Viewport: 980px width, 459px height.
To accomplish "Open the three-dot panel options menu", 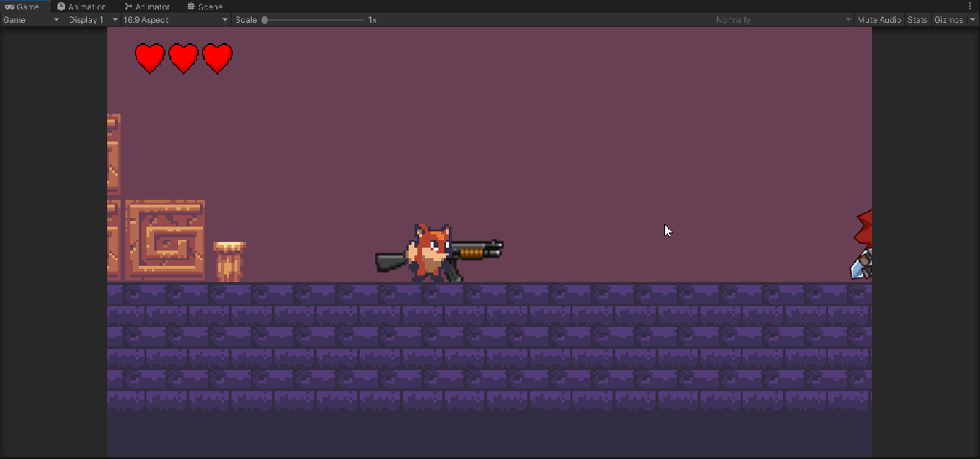I will point(969,7).
